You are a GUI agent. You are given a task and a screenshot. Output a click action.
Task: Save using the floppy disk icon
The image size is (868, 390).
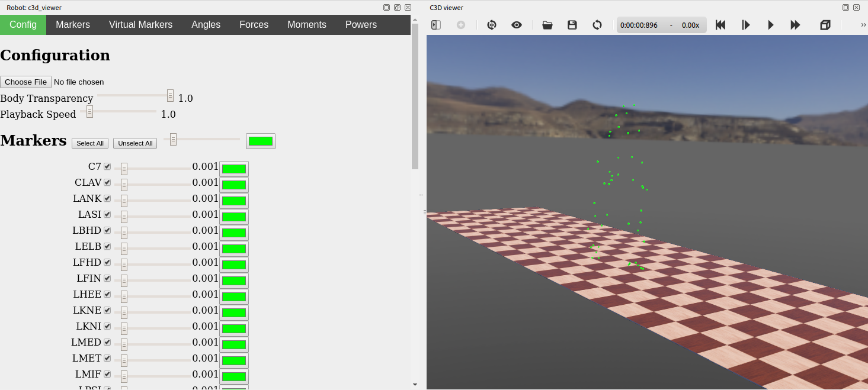[572, 25]
